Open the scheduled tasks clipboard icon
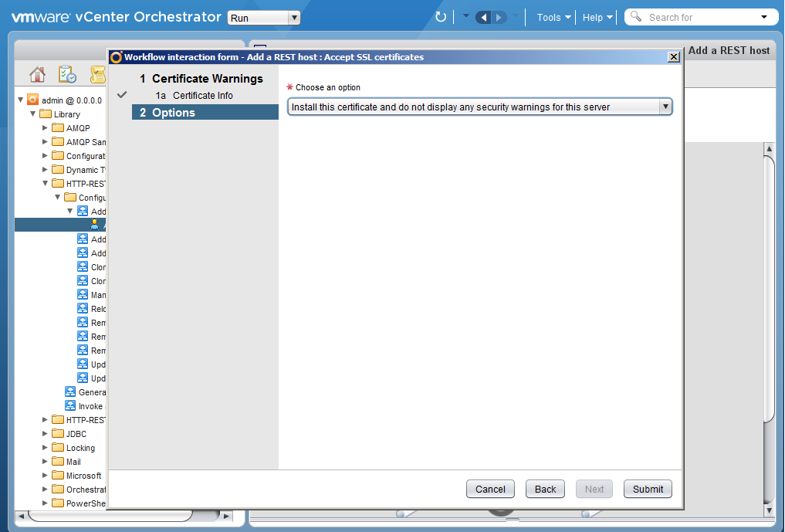This screenshot has width=785, height=532. (67, 74)
